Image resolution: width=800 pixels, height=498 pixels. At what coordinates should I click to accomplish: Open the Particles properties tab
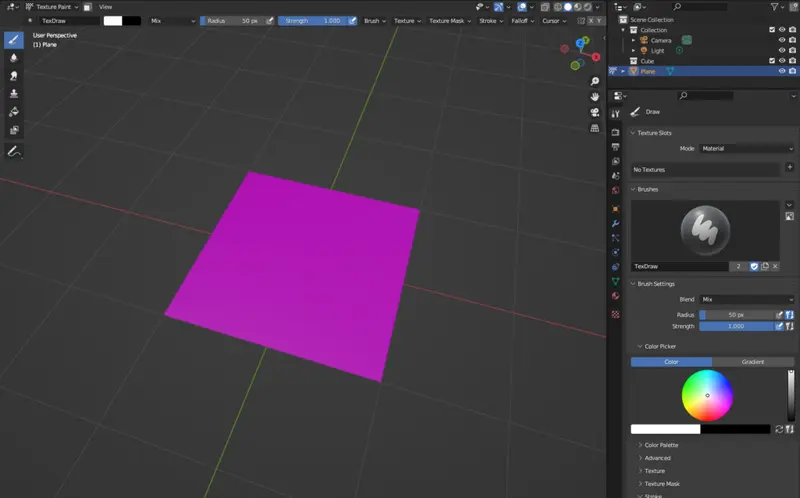click(615, 238)
